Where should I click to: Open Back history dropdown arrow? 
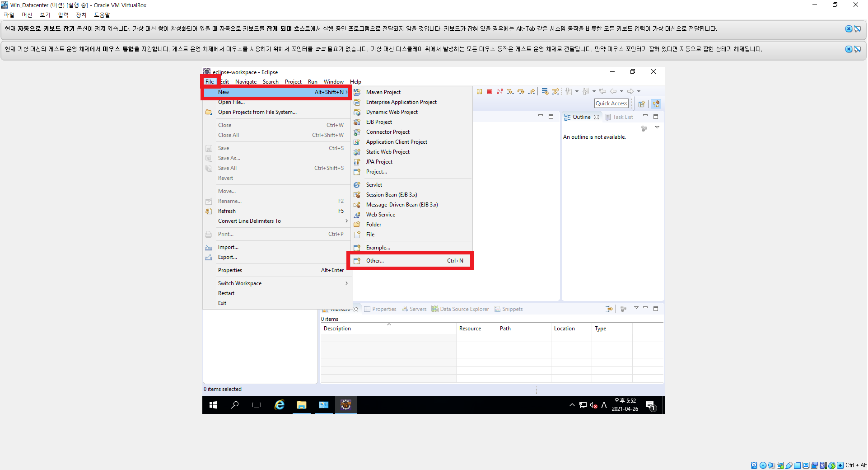click(621, 92)
